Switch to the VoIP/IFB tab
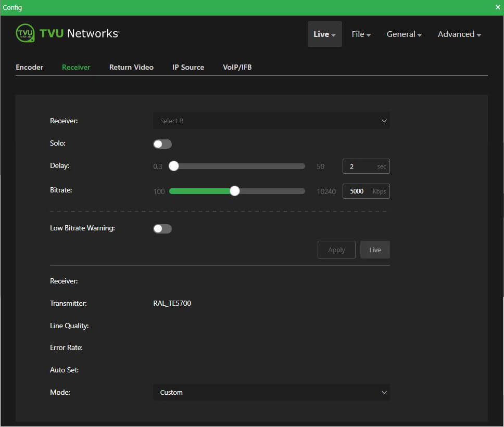This screenshot has width=504, height=427. 237,67
